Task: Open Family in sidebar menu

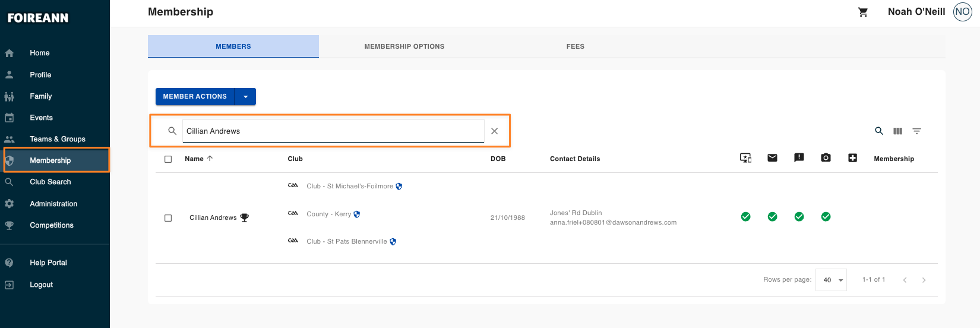Action: pos(41,96)
